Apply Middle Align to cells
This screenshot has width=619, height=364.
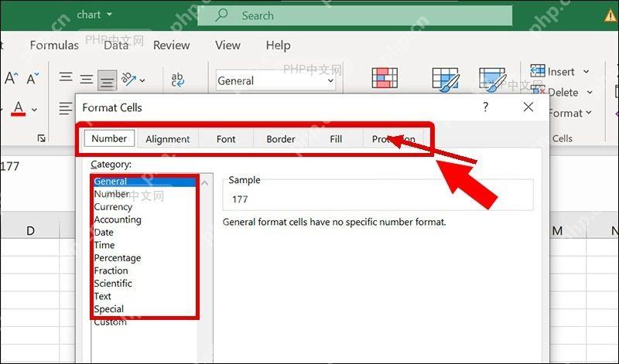coord(87,80)
